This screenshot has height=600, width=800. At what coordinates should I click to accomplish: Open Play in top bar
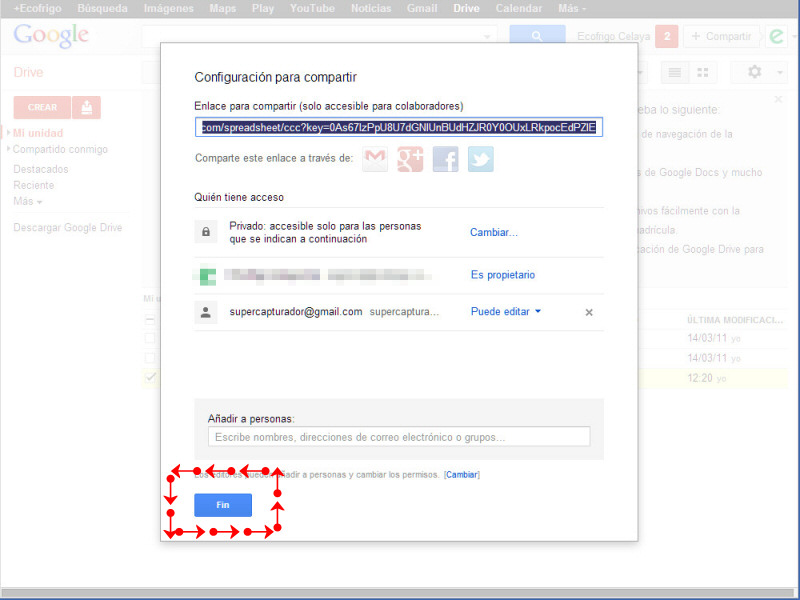(x=263, y=9)
